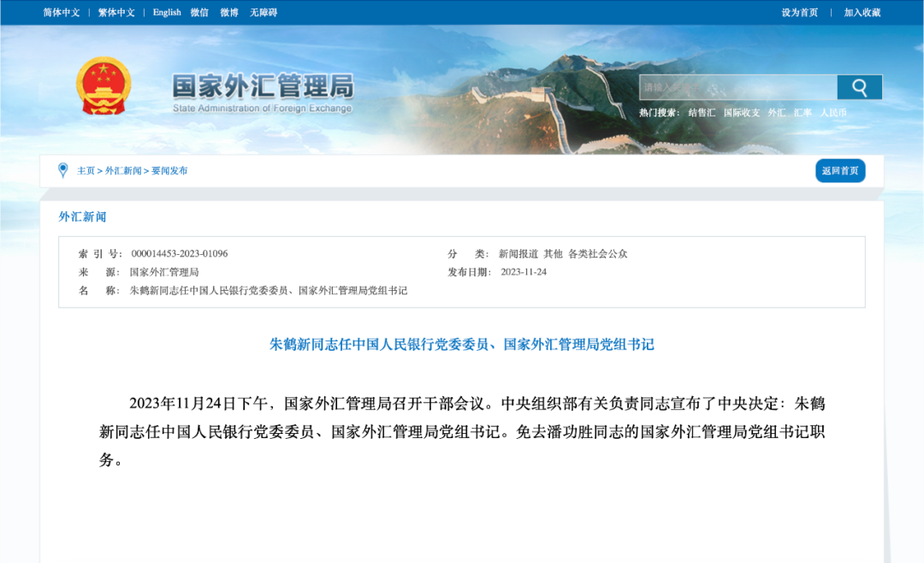924x563 pixels.
Task: Open the English version of site
Action: (167, 12)
